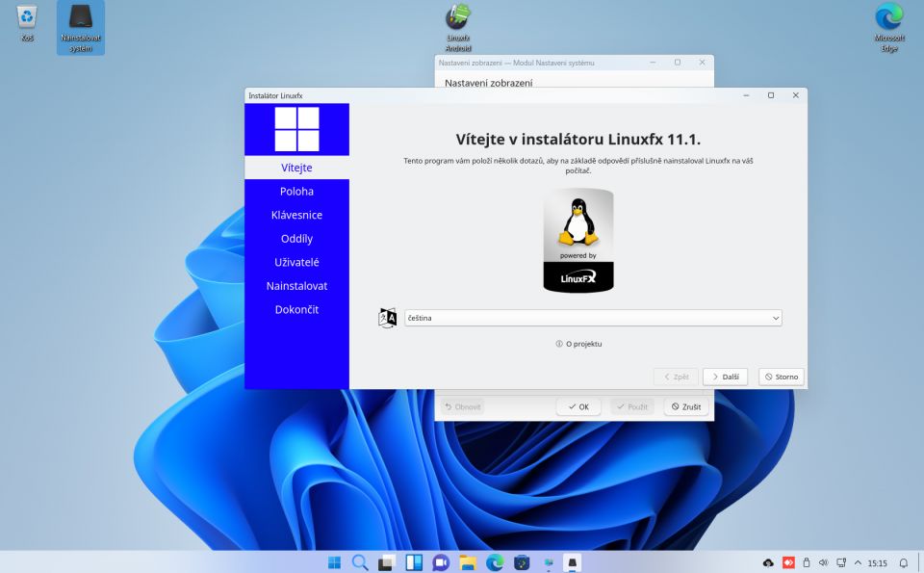The image size is (924, 573).
Task: Open the widgets panel icon in taskbar
Action: 414,562
